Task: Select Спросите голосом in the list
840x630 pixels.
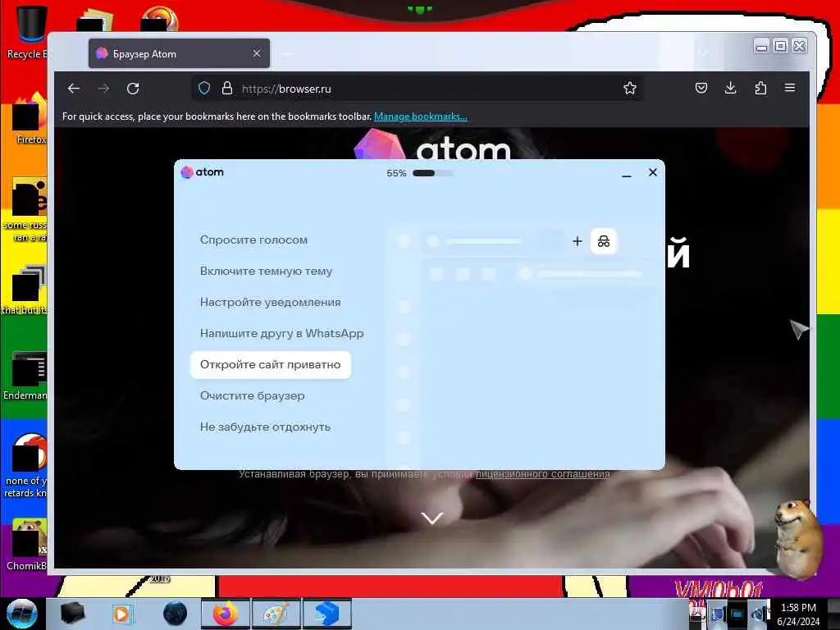Action: (254, 240)
